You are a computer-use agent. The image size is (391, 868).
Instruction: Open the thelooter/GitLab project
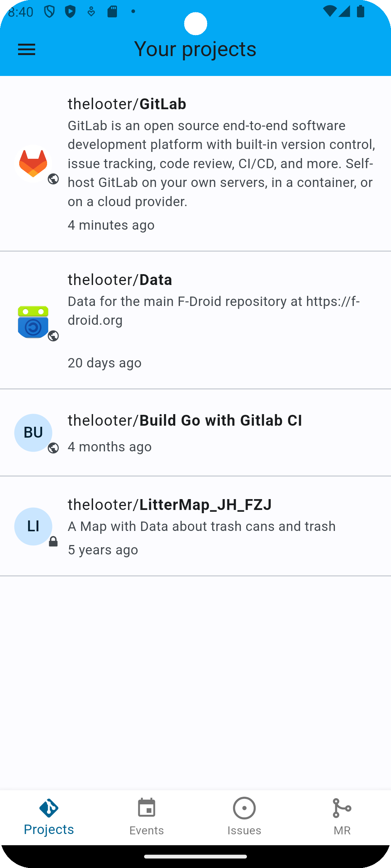click(x=195, y=163)
